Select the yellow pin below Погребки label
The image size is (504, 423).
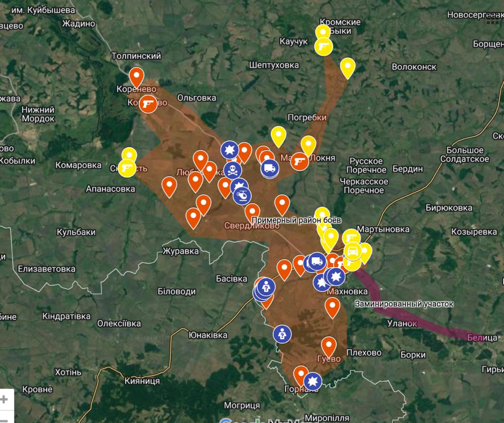(309, 144)
